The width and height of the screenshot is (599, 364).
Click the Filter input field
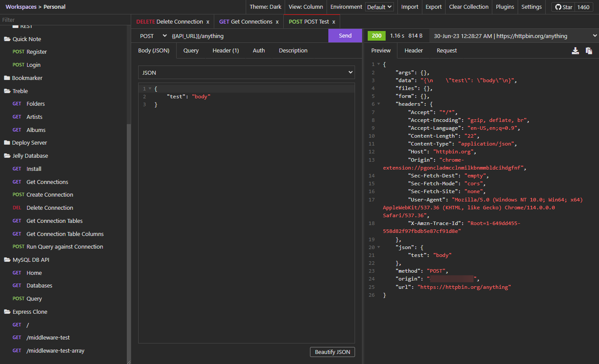tap(65, 20)
